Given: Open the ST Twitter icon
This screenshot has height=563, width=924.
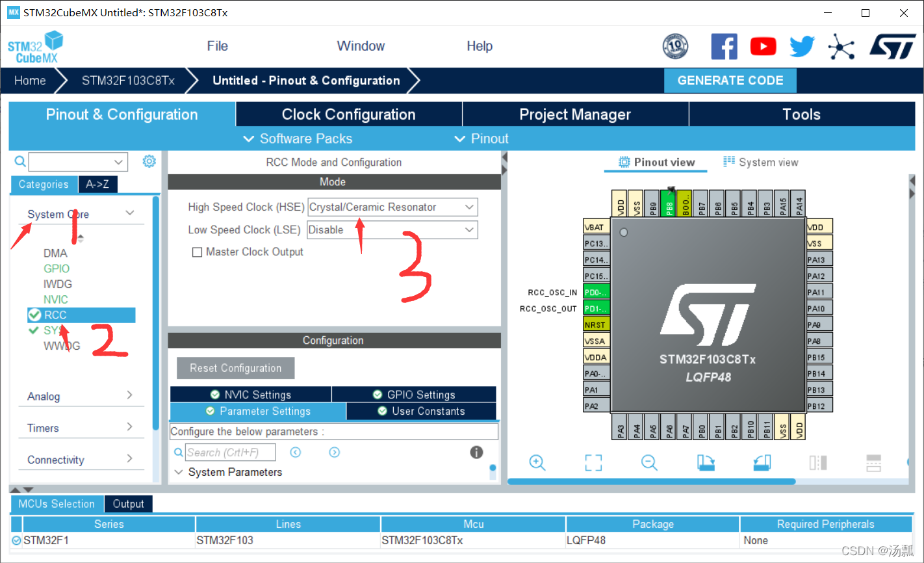Looking at the screenshot, I should tap(802, 46).
